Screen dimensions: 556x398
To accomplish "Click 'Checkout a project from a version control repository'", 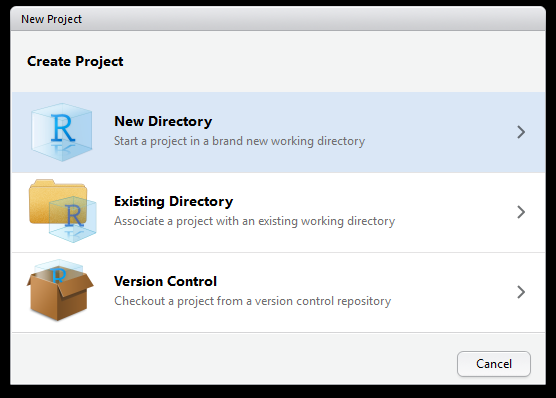I will click(252, 301).
